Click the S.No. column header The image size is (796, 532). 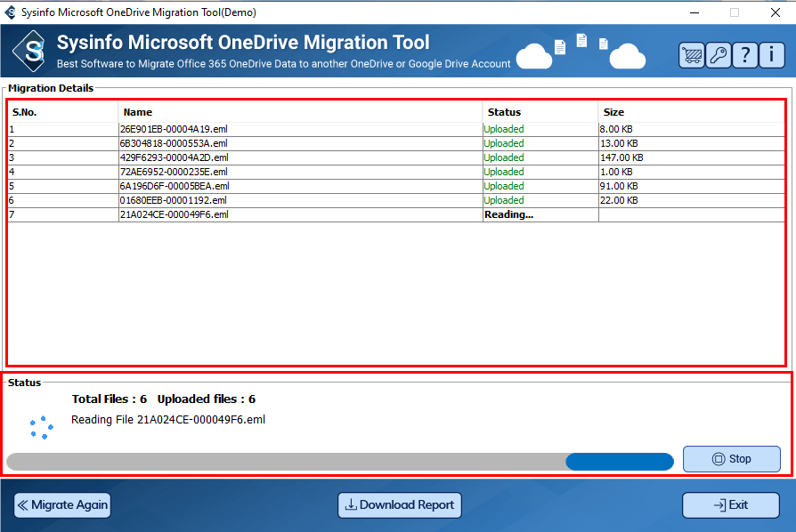click(24, 112)
